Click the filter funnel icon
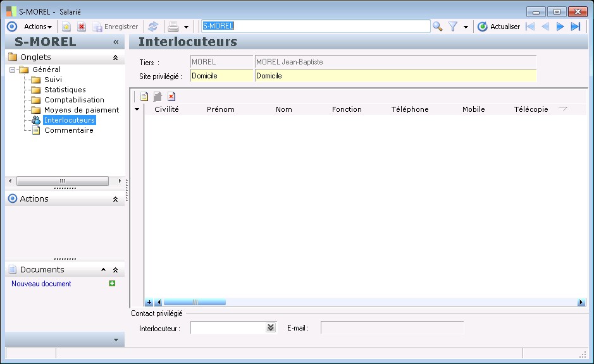This screenshot has height=364, width=594. point(453,27)
